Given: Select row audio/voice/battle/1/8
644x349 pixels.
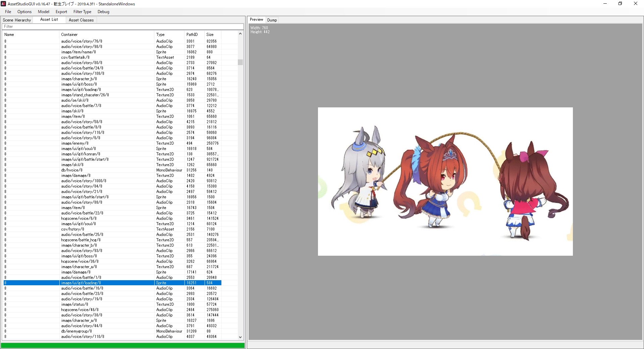Looking at the screenshot, I should pyautogui.click(x=112, y=278).
